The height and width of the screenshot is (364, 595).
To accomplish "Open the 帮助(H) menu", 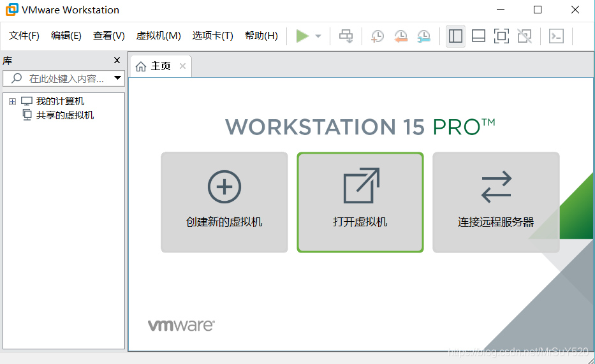I will pos(261,36).
